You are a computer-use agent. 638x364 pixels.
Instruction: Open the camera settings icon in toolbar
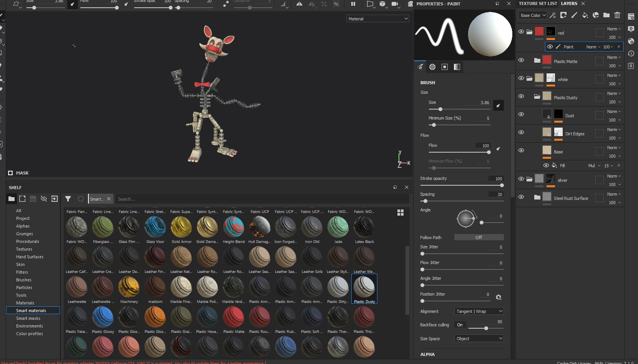(x=395, y=4)
